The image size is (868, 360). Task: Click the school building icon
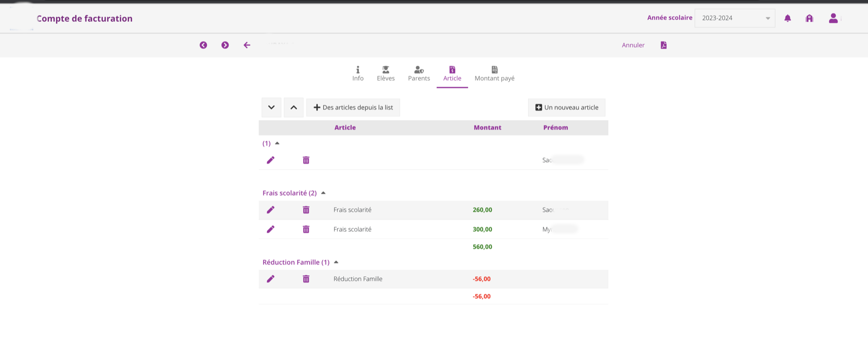point(809,18)
